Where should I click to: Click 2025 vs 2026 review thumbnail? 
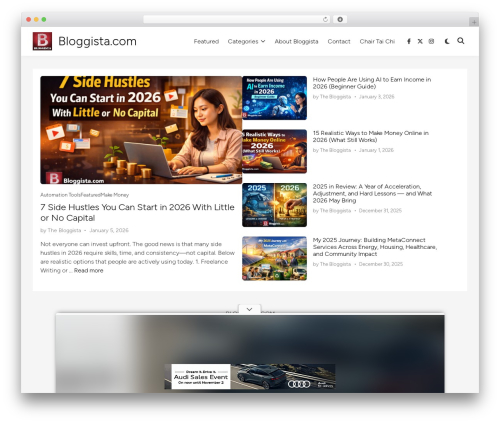coord(274,205)
